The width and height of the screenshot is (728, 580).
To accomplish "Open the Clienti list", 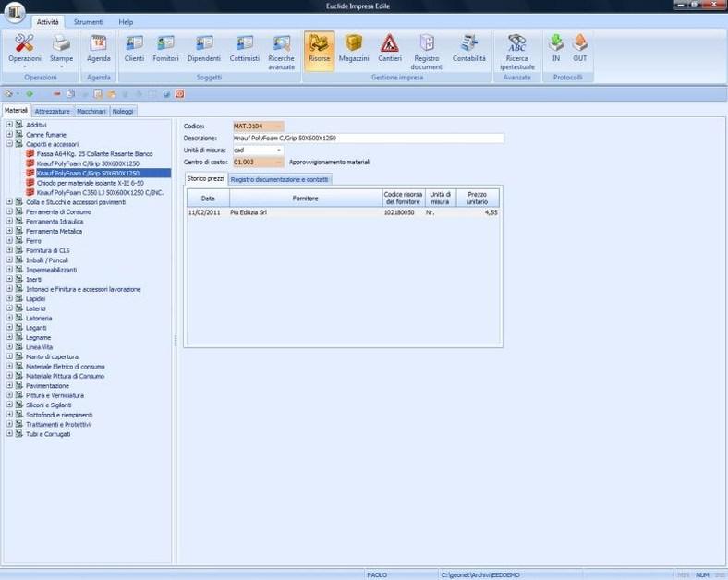I will pos(134,47).
